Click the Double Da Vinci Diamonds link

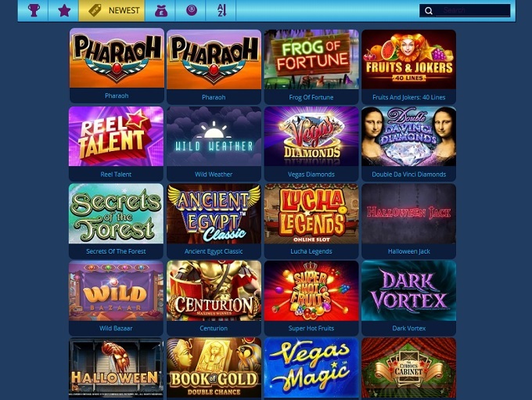(409, 175)
